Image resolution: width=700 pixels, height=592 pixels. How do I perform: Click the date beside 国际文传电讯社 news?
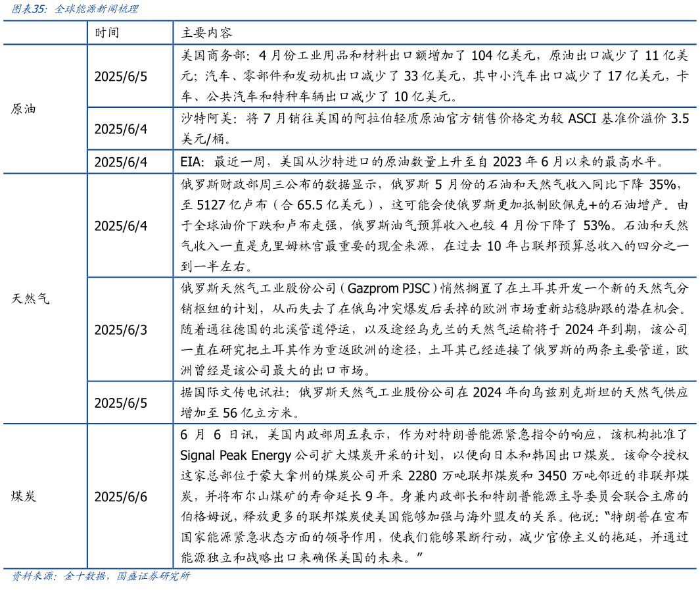pyautogui.click(x=121, y=403)
